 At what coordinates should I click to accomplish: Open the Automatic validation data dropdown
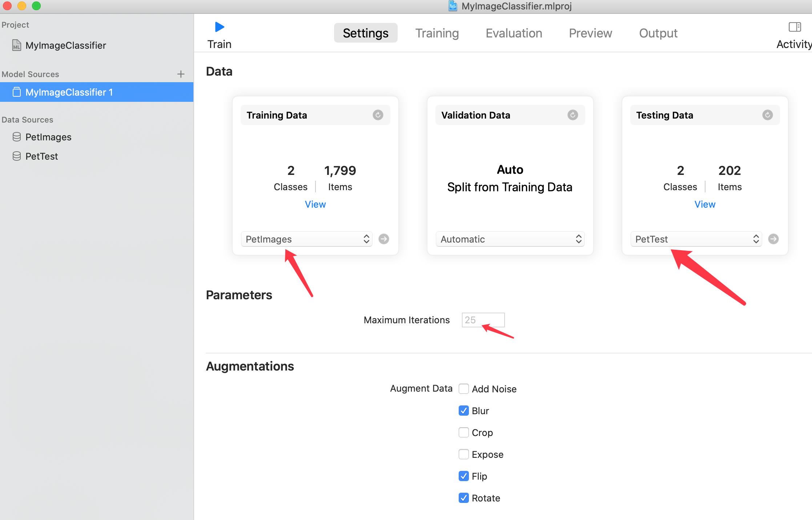[x=510, y=239]
